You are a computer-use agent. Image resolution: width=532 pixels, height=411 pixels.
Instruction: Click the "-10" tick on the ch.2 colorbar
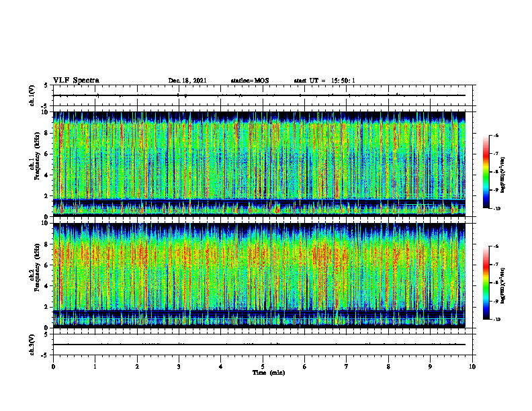tap(496, 320)
